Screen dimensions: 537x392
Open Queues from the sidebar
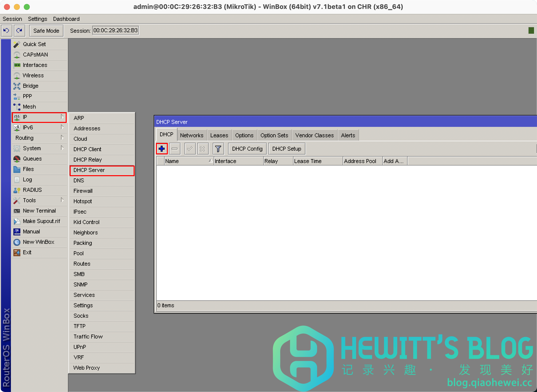[32, 159]
